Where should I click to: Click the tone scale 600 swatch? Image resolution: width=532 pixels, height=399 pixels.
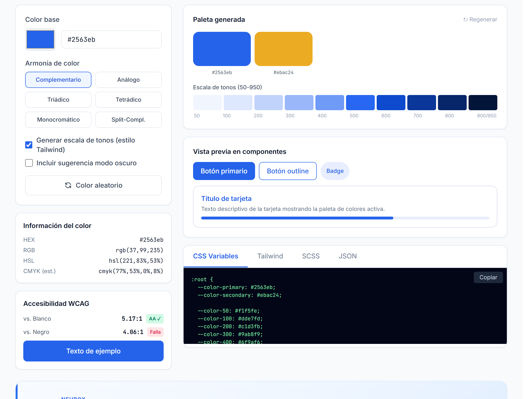(391, 102)
